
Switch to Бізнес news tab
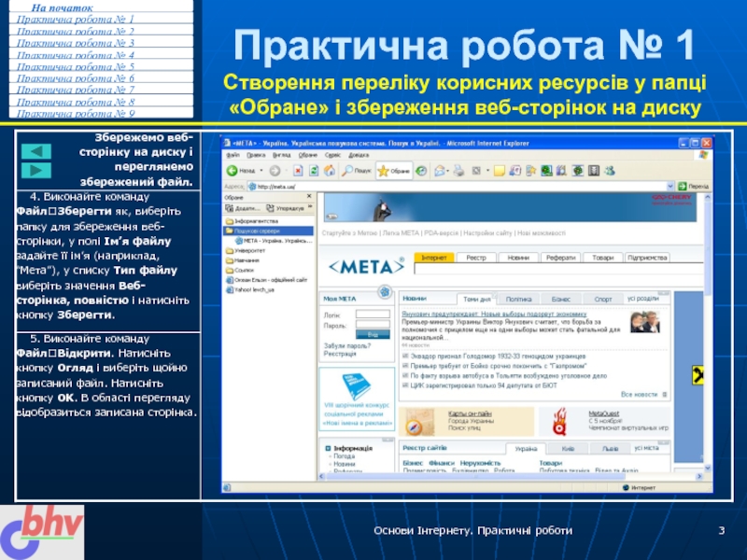(561, 299)
